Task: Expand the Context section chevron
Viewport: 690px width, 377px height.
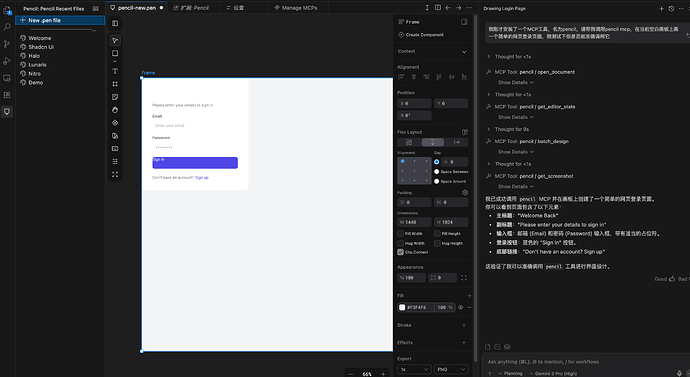Action: [x=464, y=52]
